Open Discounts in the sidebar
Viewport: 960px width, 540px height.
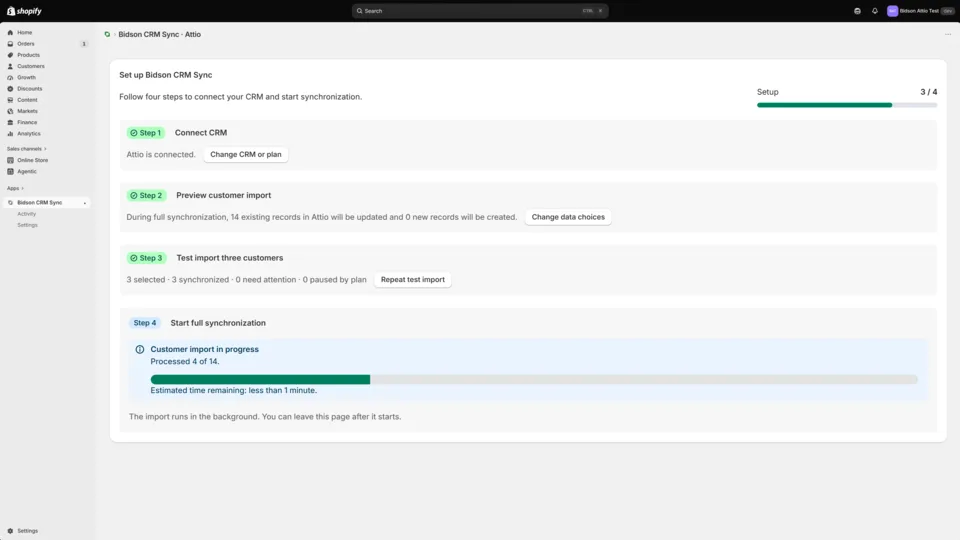tap(29, 89)
